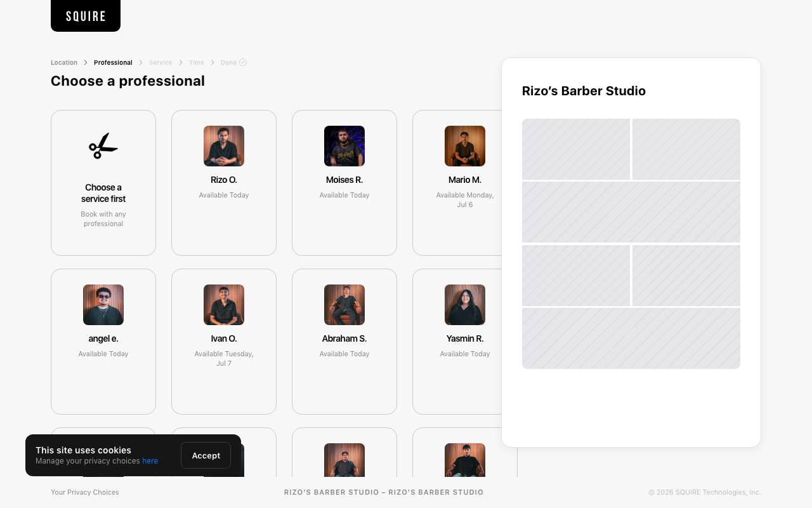The image size is (812, 508).
Task: Select professional name Abraham S.
Action: click(344, 338)
